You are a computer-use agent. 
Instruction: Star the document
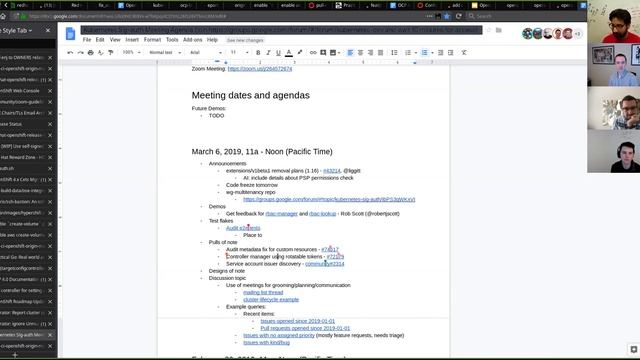click(489, 30)
